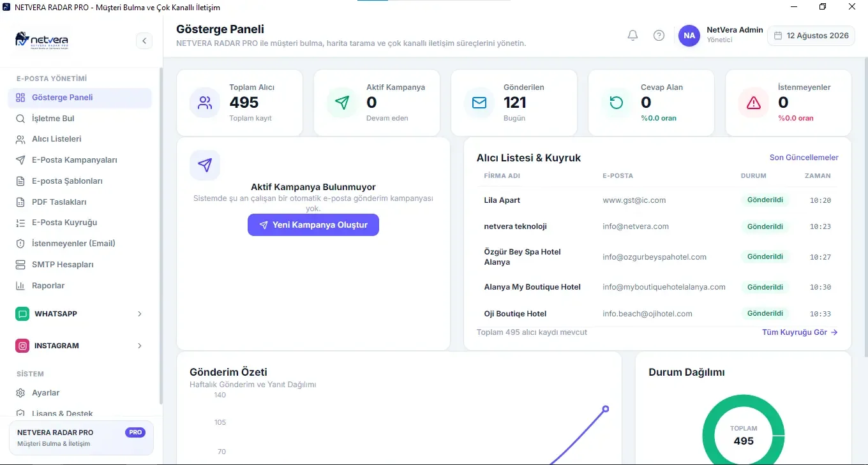
Task: Select E-posta Şablonları in sidebar
Action: (x=80, y=181)
